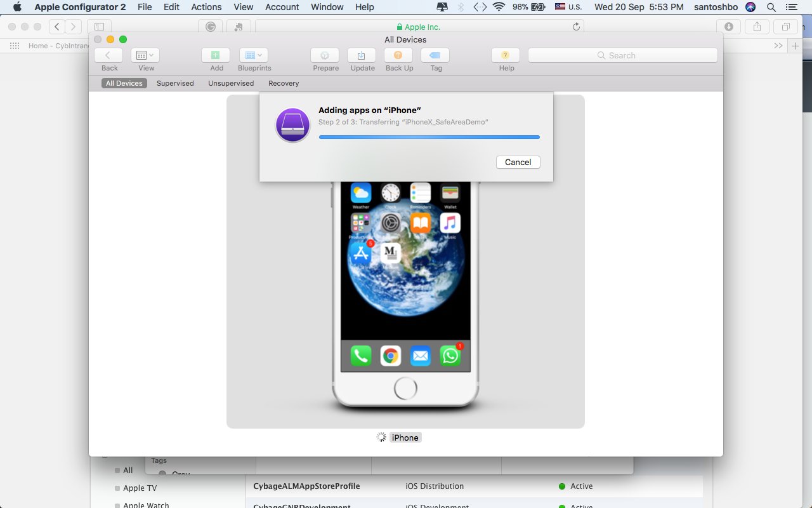The width and height of the screenshot is (812, 508).
Task: Select the Supervised filter tab
Action: (175, 83)
